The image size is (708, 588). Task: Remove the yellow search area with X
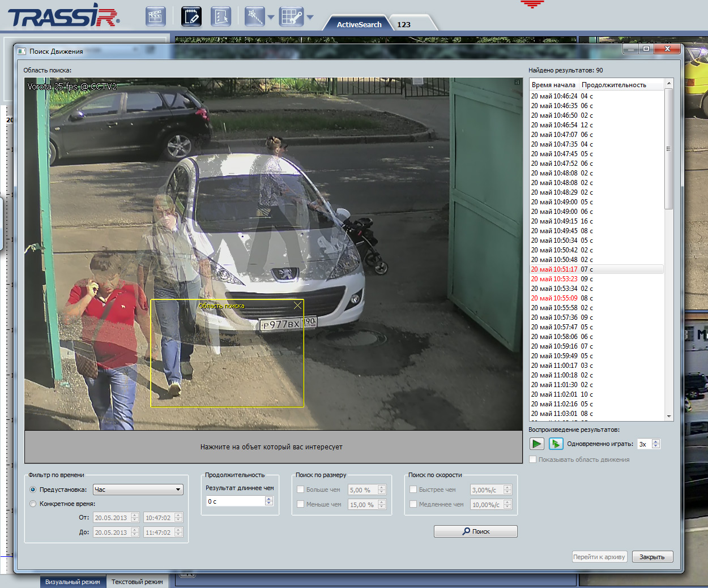click(x=297, y=306)
